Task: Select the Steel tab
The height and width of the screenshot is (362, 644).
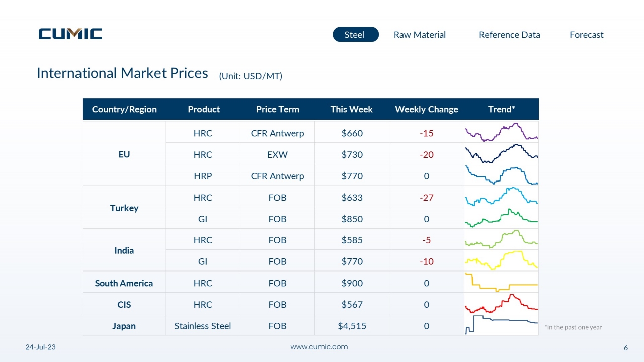Action: click(355, 34)
